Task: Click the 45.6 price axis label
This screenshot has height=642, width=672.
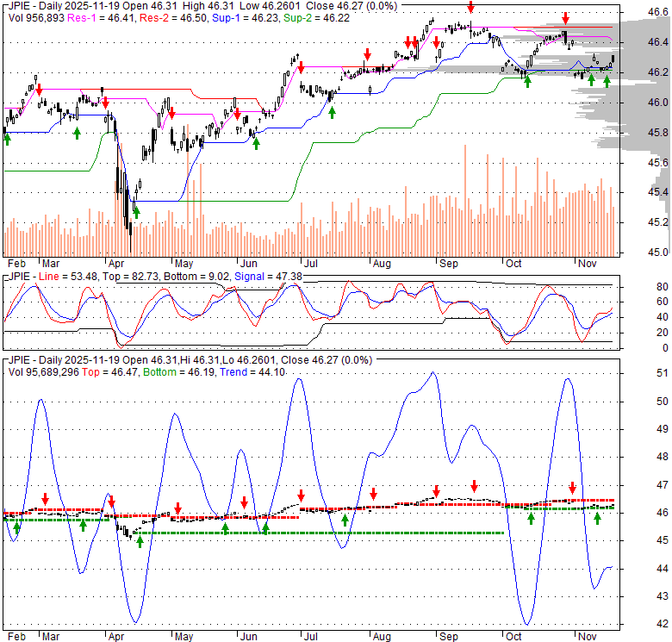Action: 658,162
